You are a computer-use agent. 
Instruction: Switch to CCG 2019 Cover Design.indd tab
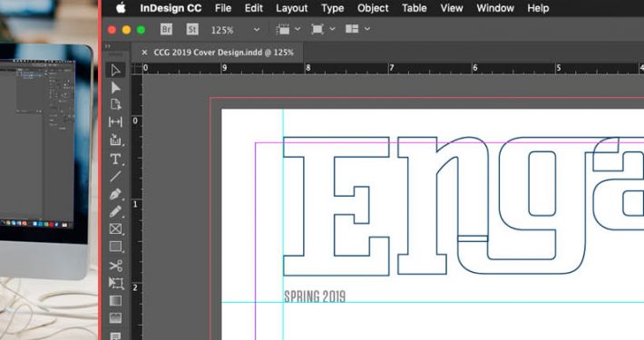click(223, 53)
